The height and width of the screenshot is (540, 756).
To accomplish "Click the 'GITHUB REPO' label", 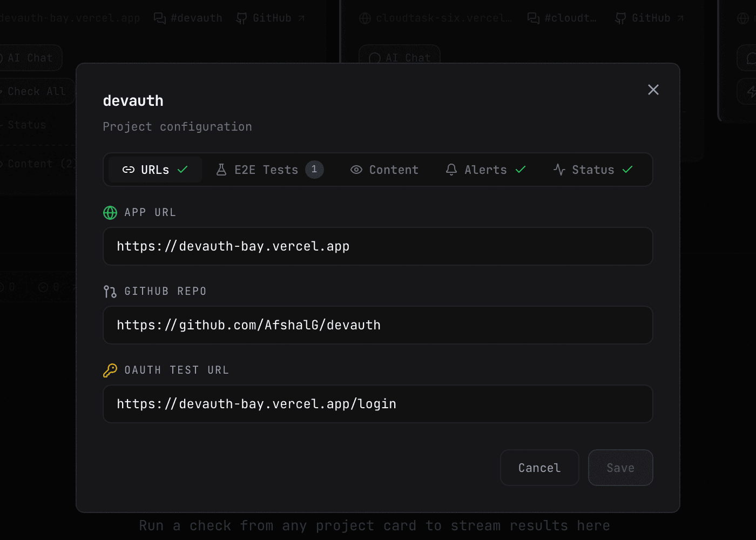I will [165, 291].
